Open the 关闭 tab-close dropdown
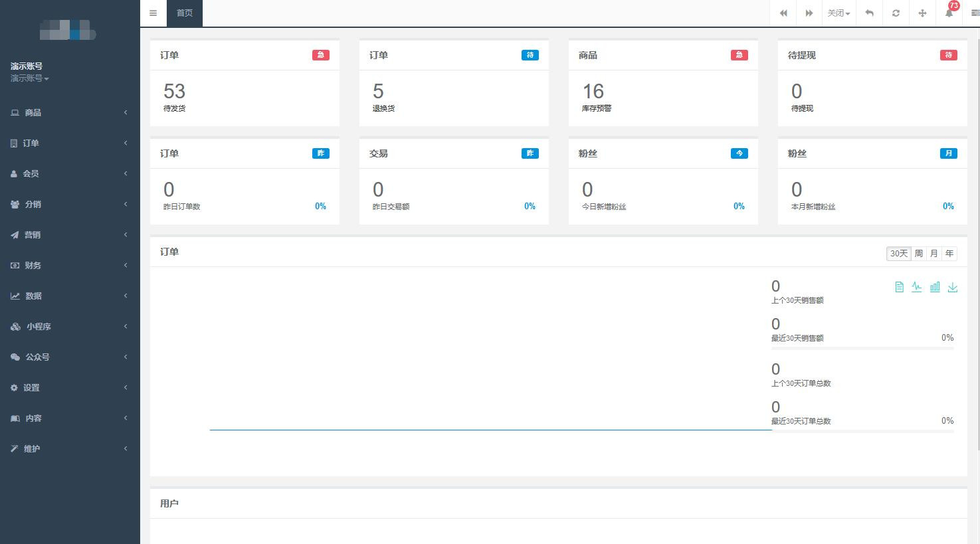Image resolution: width=980 pixels, height=544 pixels. click(838, 13)
